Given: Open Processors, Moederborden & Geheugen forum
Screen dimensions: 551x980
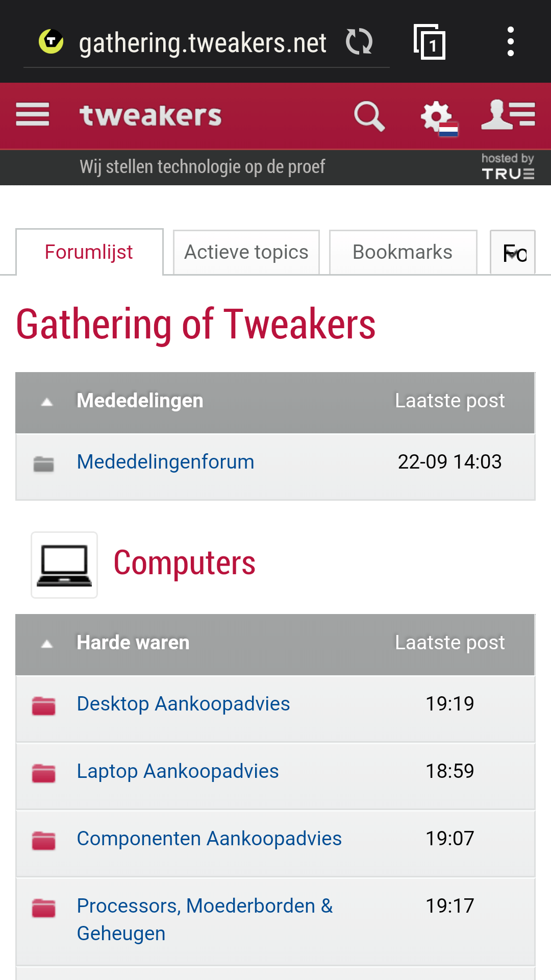Looking at the screenshot, I should click(205, 906).
